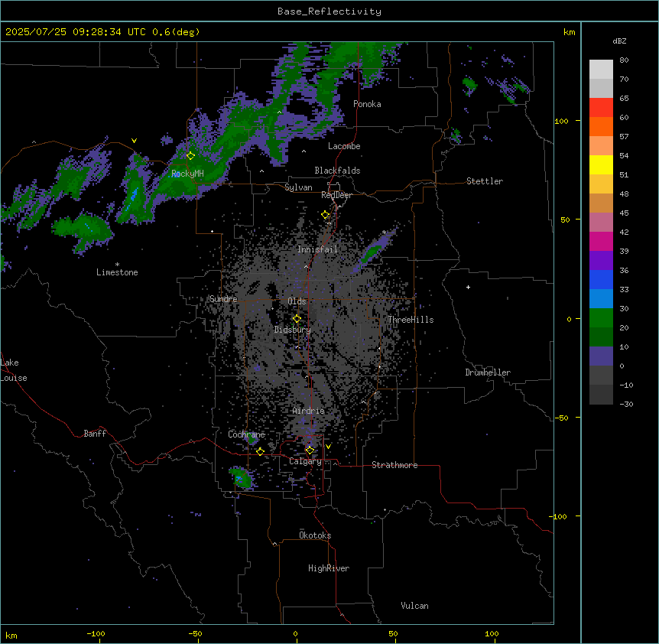Click the dBZ legend heading
The width and height of the screenshot is (659, 644).
tap(619, 41)
